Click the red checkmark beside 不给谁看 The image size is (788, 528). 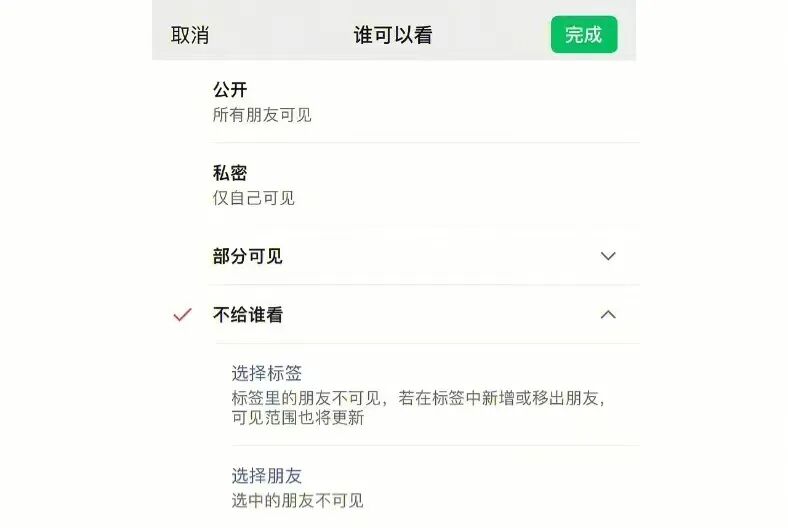(x=182, y=315)
